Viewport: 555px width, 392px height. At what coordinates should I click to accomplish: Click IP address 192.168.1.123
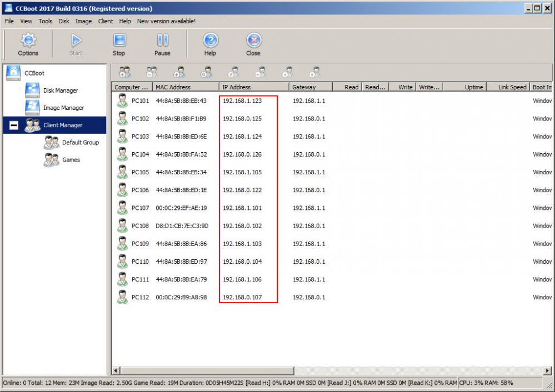tap(242, 101)
